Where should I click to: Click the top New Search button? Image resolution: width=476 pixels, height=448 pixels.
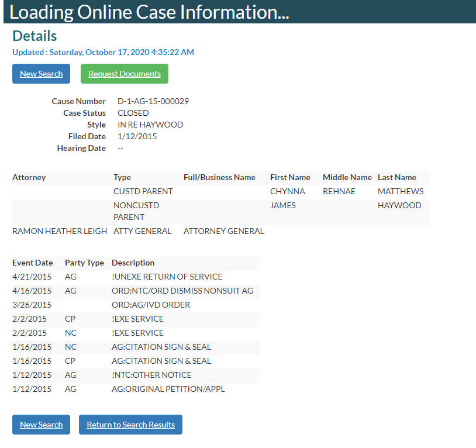click(x=41, y=74)
